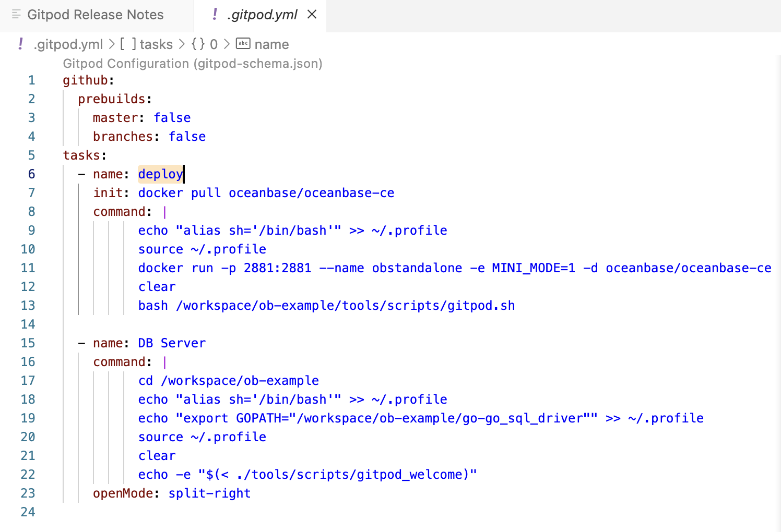Expand the breadcrumb item 0
781x532 pixels.
tap(214, 44)
